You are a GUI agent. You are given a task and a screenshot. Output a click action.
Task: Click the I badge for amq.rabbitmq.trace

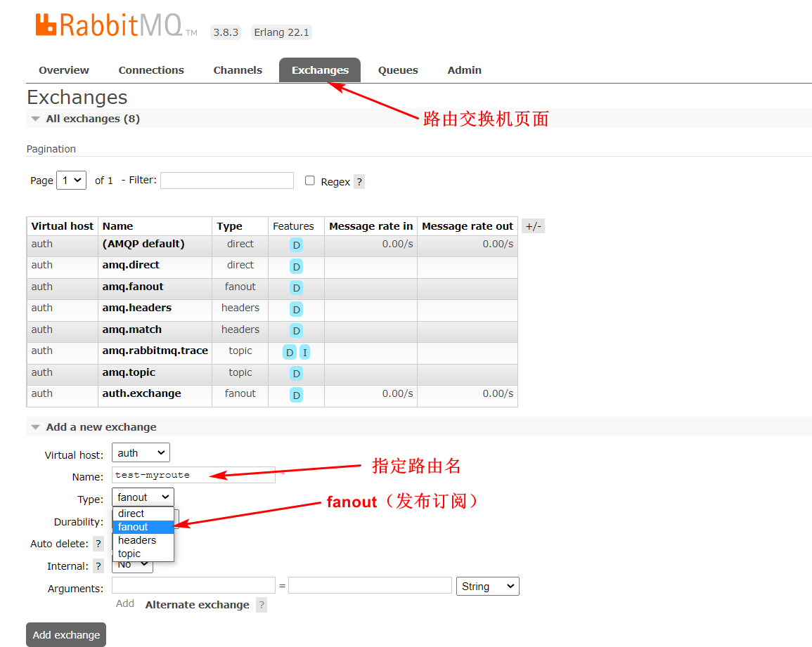tap(305, 353)
